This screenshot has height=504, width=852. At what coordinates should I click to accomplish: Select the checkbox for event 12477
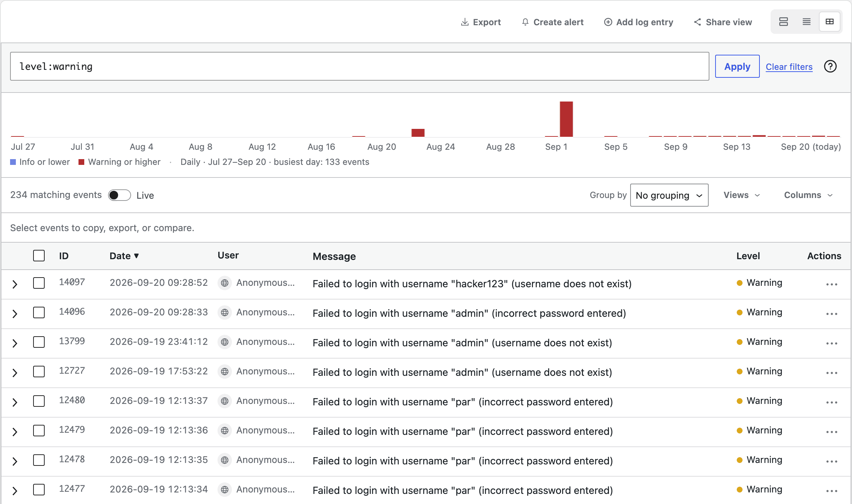pyautogui.click(x=39, y=490)
